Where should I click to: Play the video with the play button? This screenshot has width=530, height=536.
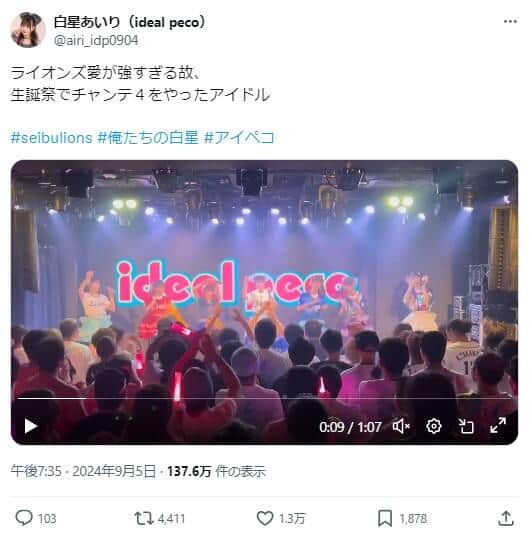[x=31, y=426]
